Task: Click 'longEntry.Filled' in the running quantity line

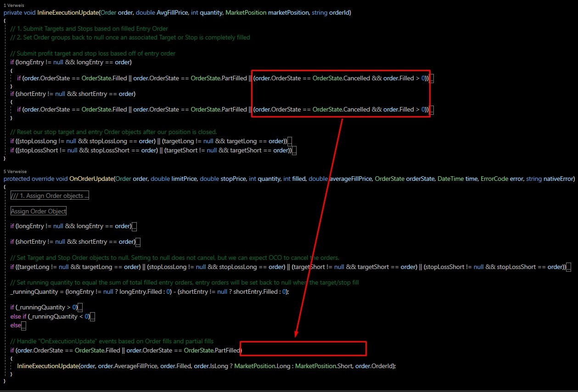Action: (x=140, y=291)
